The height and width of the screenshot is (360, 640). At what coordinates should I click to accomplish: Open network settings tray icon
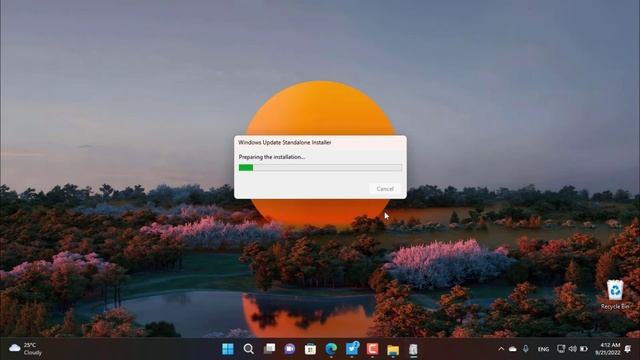(561, 349)
